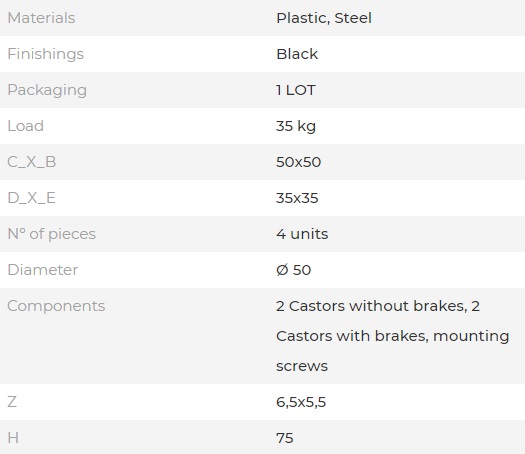Click the Materials label
525x454 pixels.
coord(41,18)
